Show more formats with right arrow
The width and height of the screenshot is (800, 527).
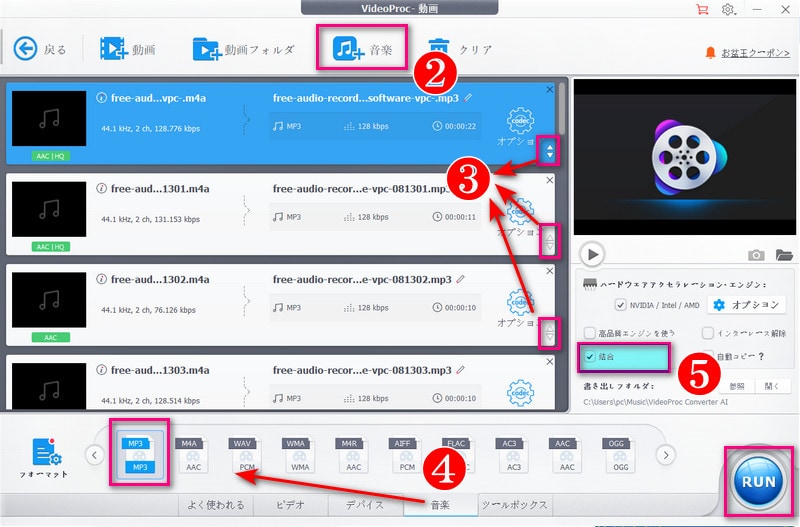[666, 455]
